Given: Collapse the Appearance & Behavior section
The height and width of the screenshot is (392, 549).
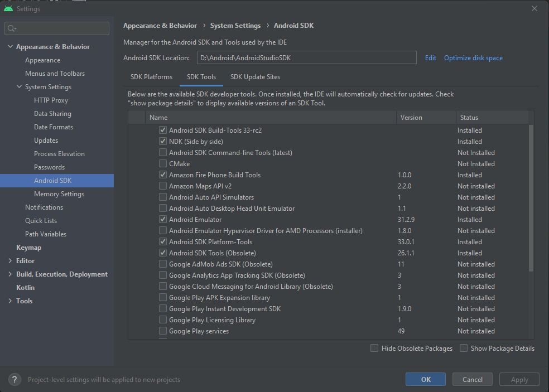Looking at the screenshot, I should (x=10, y=47).
